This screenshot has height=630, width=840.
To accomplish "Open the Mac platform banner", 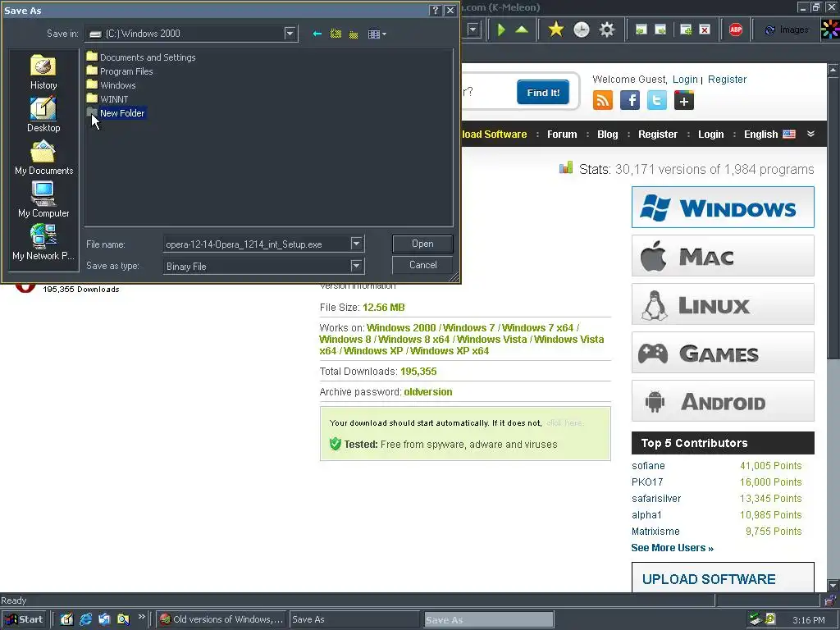I will coord(723,256).
